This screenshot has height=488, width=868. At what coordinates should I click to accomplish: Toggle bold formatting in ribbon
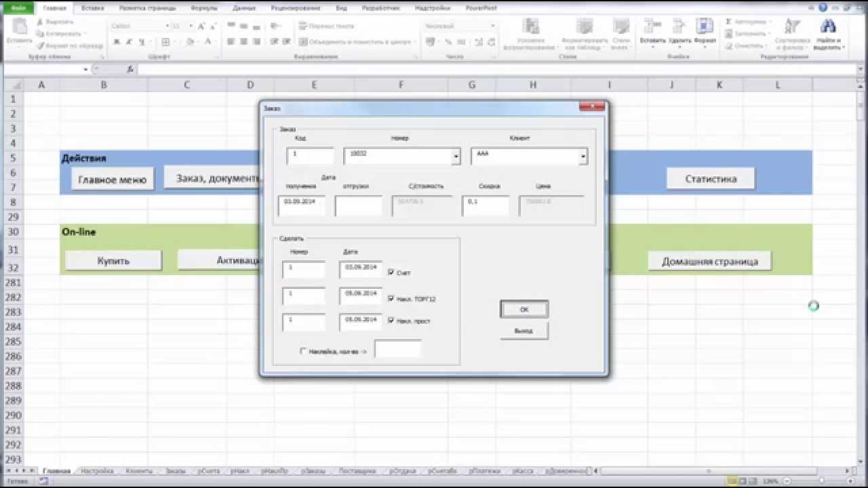(116, 41)
